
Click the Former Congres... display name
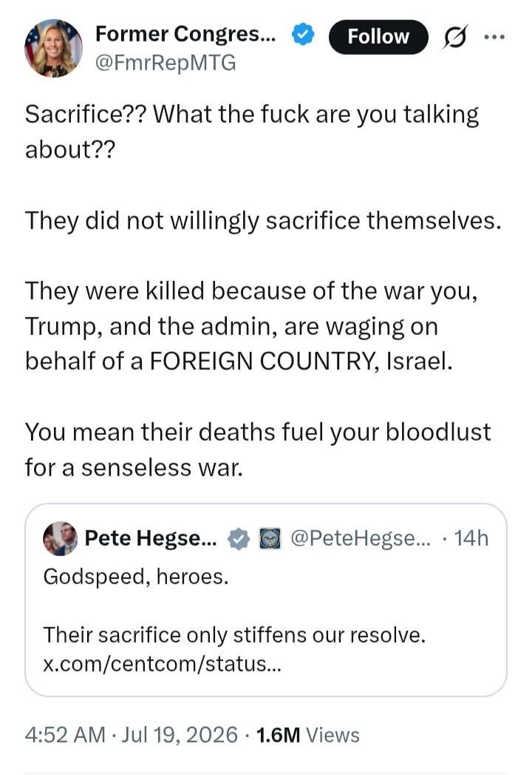(185, 33)
